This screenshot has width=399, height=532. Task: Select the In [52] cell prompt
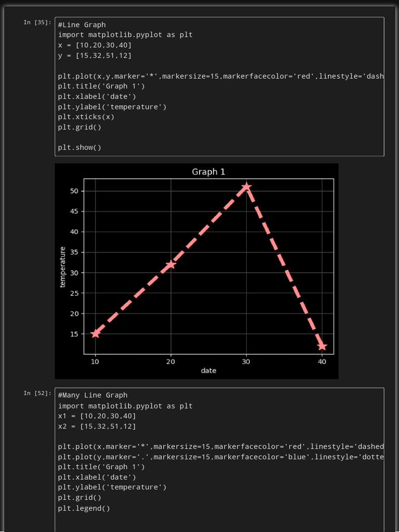click(37, 393)
